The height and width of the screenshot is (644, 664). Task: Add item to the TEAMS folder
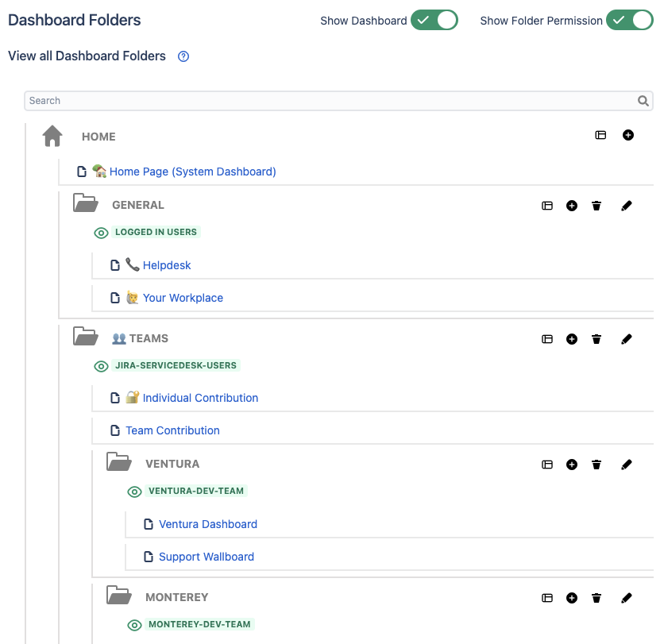point(572,339)
